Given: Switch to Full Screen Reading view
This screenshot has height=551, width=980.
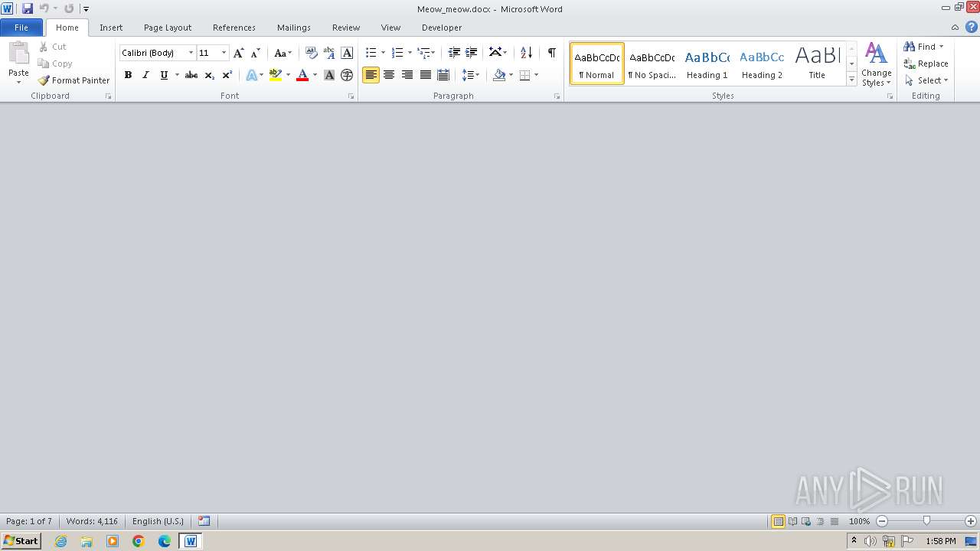Looking at the screenshot, I should 792,521.
